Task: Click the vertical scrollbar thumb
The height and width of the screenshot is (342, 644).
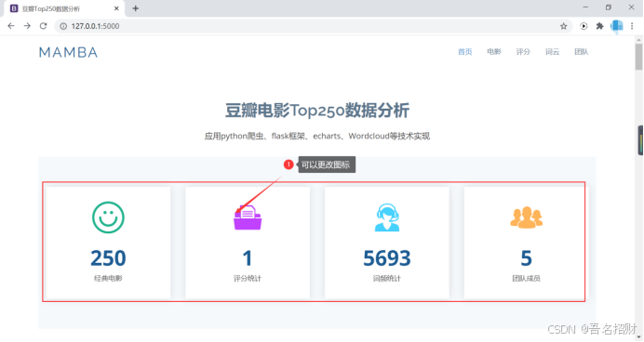Action: 638,56
